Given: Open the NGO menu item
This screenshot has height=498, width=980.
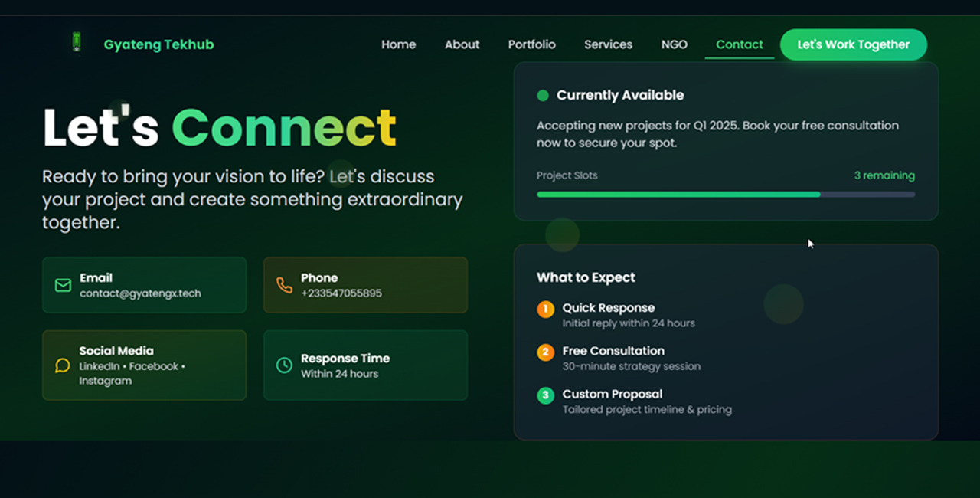Looking at the screenshot, I should [x=674, y=44].
